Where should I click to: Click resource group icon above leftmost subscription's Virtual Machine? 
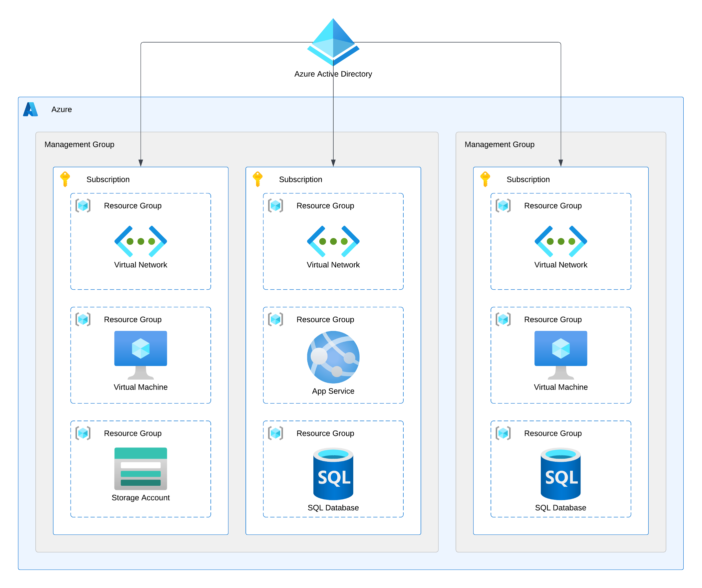tap(83, 319)
